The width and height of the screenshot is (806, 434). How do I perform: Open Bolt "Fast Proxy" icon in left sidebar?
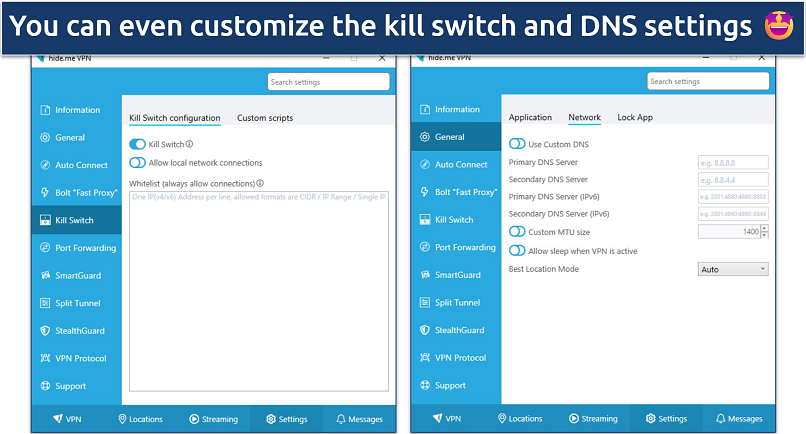(45, 192)
